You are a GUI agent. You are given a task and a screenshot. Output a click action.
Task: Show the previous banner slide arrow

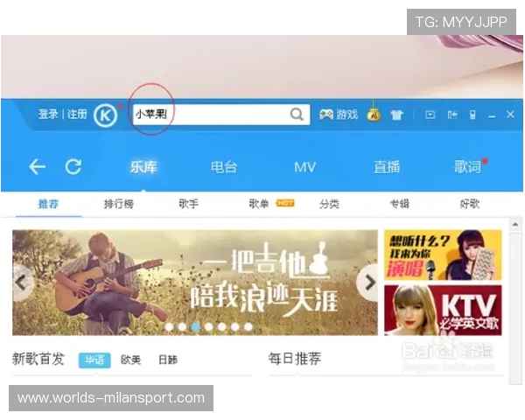pos(21,283)
